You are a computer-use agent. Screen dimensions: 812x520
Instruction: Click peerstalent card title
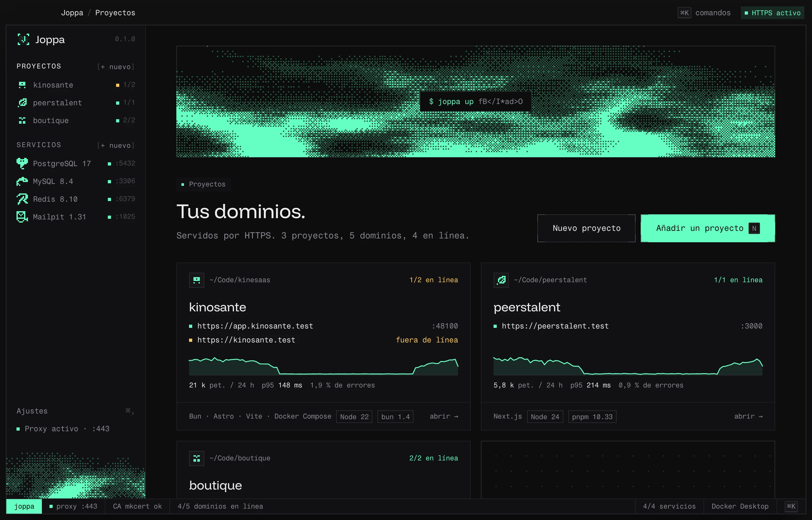(x=527, y=307)
